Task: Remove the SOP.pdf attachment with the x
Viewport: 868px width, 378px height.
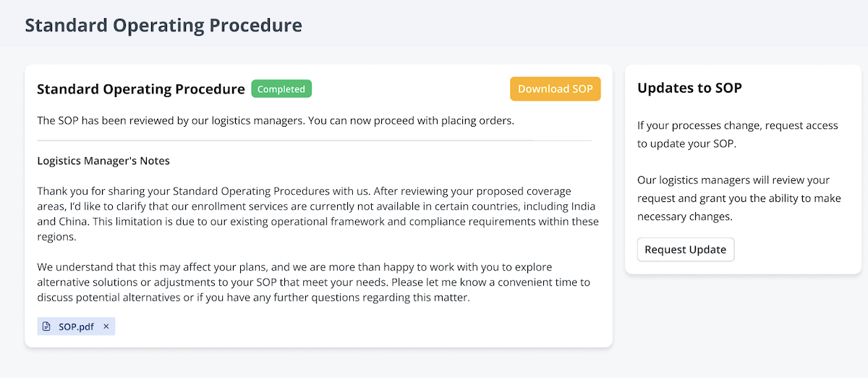Action: pyautogui.click(x=106, y=327)
